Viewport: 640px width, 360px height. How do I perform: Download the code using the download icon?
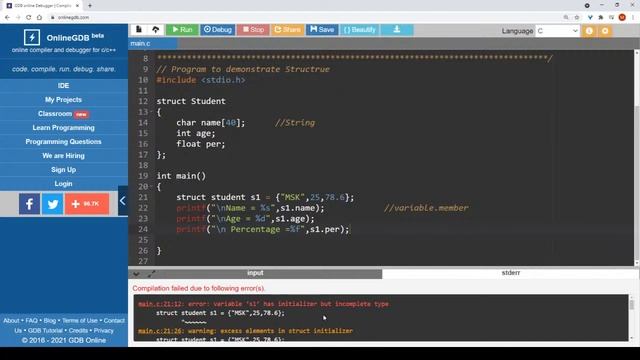(397, 29)
